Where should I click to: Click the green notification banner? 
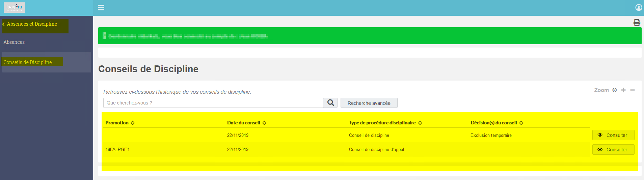click(x=370, y=36)
